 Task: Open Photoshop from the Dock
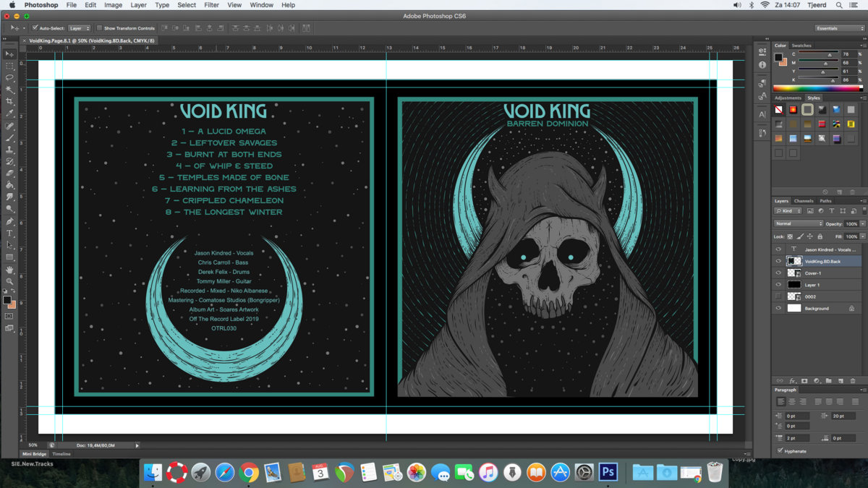tap(608, 472)
